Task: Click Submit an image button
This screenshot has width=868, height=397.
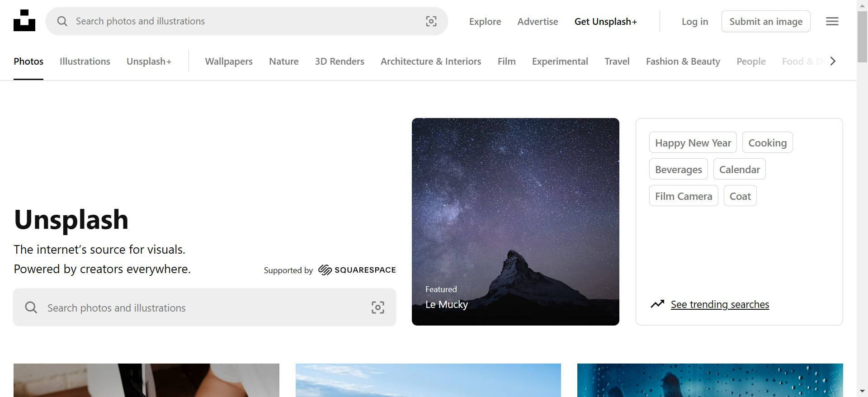Action: (766, 21)
